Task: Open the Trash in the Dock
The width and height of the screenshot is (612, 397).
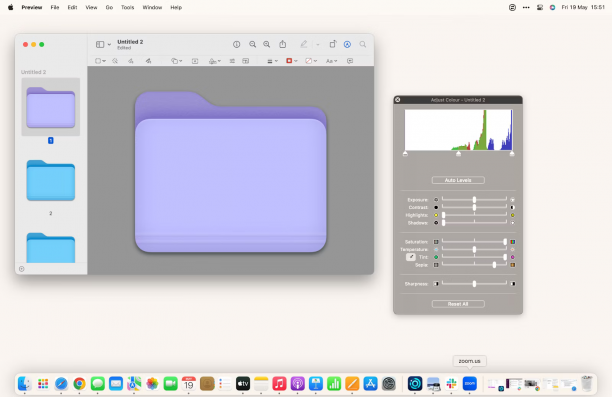Action: (x=587, y=384)
